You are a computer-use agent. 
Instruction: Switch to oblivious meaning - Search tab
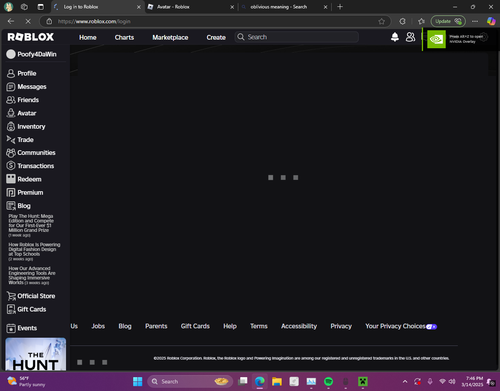pyautogui.click(x=283, y=7)
